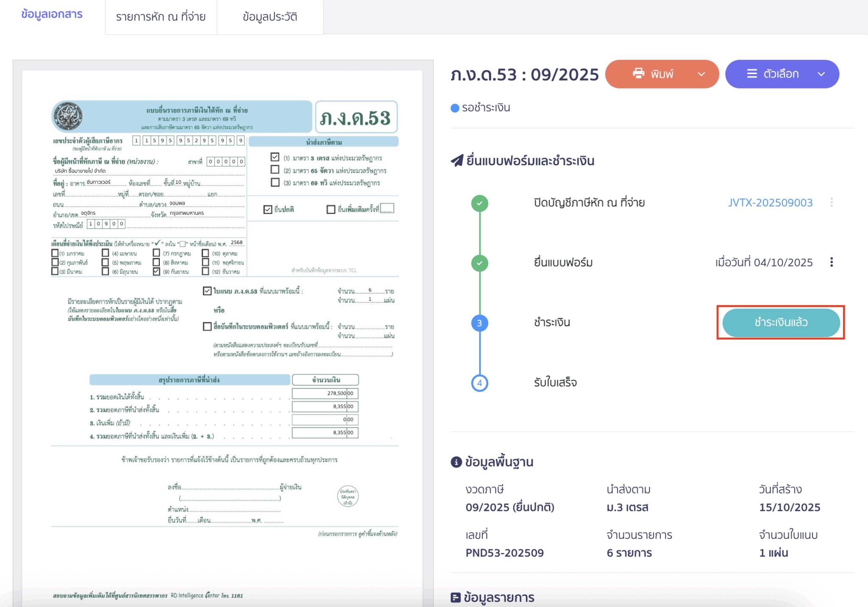868x607 pixels.
Task: Click the hamburger icon inside ตัวเลือก button
Action: pyautogui.click(x=751, y=74)
